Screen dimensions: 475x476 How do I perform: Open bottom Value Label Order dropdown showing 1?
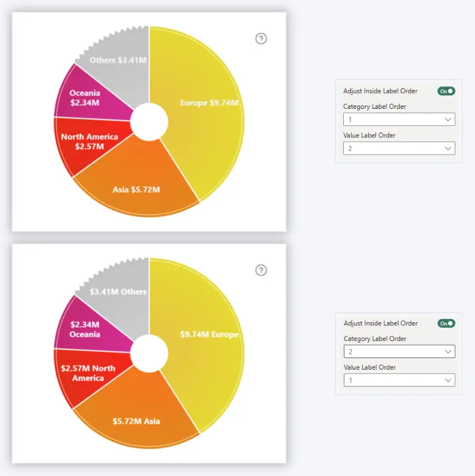(398, 380)
